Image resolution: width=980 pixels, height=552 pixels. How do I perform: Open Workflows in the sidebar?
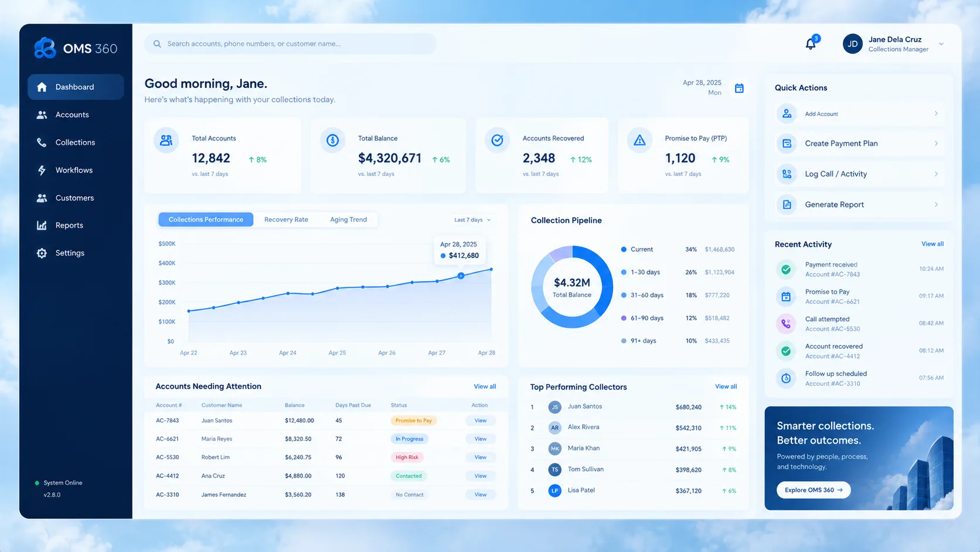pos(76,170)
